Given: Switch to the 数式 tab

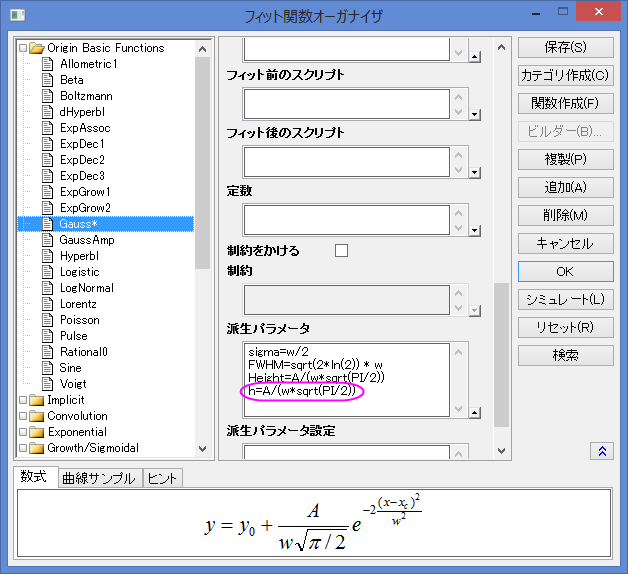Looking at the screenshot, I should click(x=34, y=477).
